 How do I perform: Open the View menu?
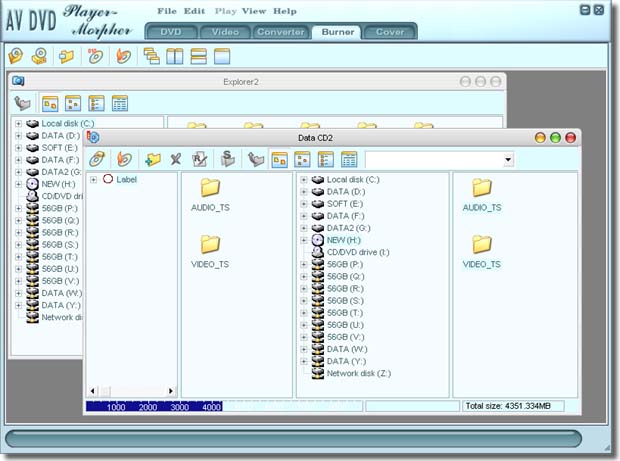pos(254,11)
